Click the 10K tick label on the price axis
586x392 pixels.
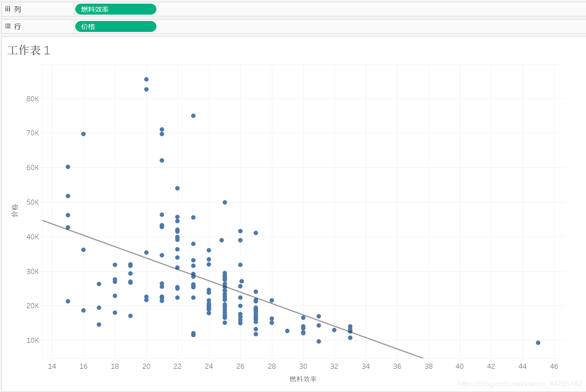(x=32, y=340)
